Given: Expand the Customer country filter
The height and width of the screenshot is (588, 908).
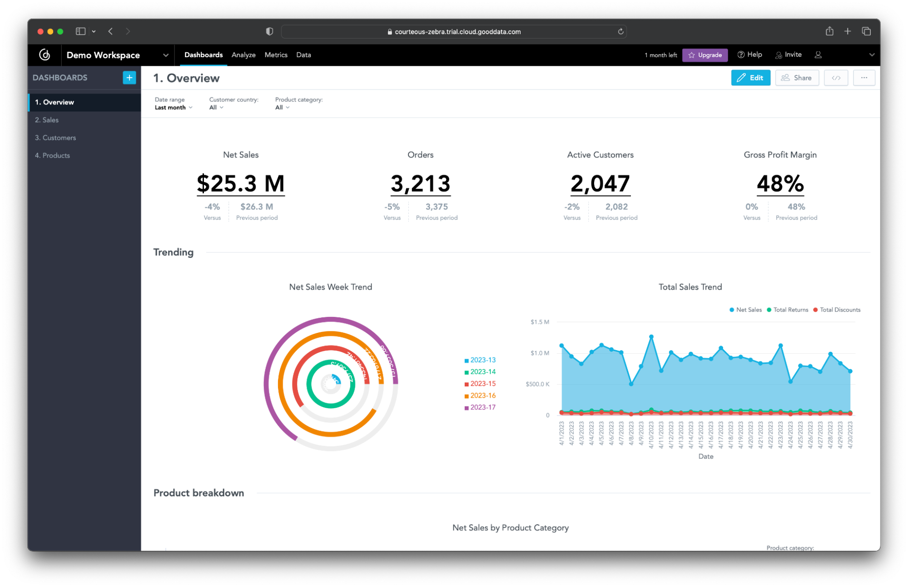Looking at the screenshot, I should 216,107.
